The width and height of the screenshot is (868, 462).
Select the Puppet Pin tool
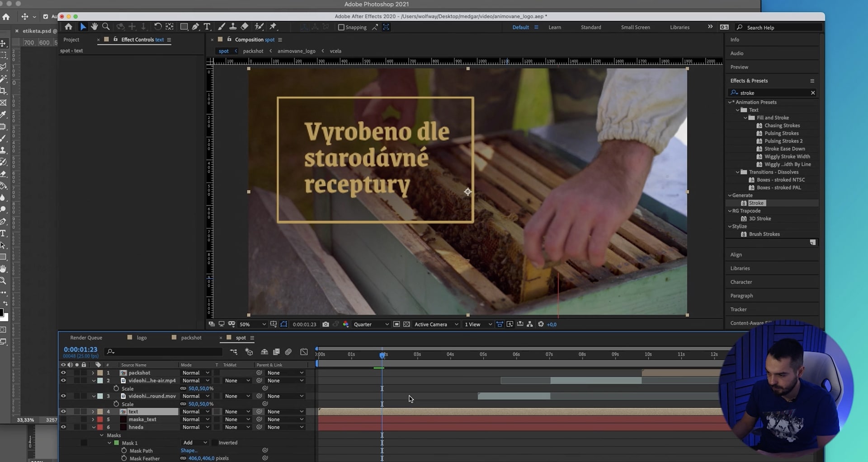[273, 27]
